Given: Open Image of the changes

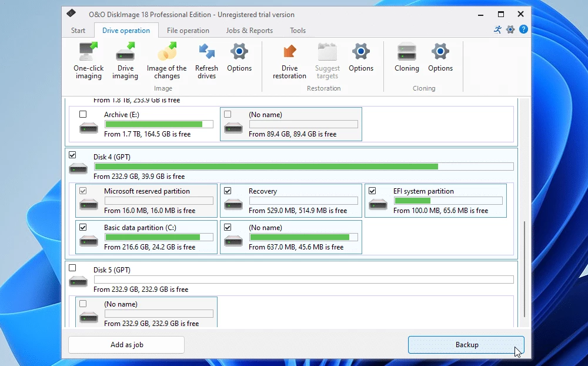Looking at the screenshot, I should tap(166, 53).
